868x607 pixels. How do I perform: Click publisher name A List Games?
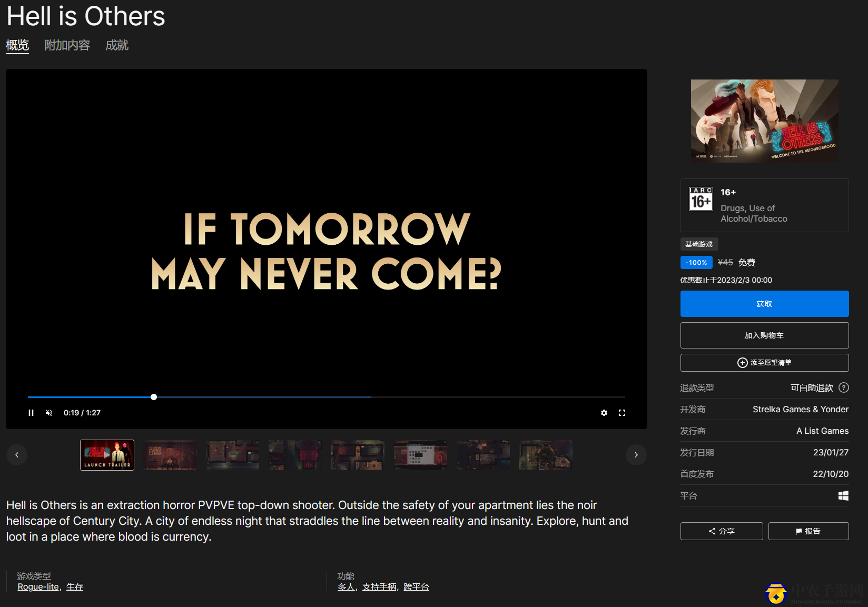[822, 431]
